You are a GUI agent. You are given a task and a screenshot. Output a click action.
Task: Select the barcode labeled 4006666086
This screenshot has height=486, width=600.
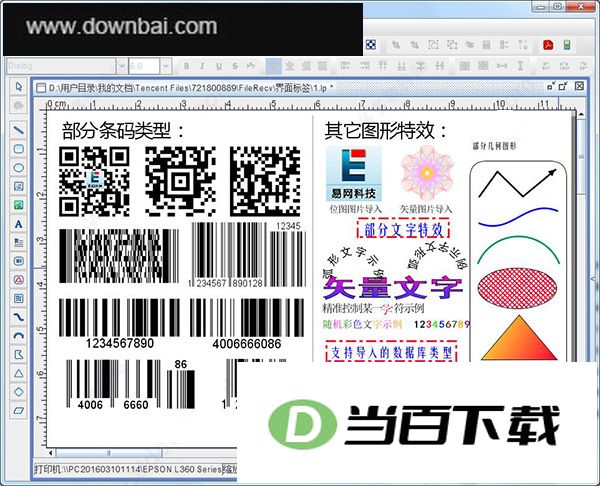point(247,324)
